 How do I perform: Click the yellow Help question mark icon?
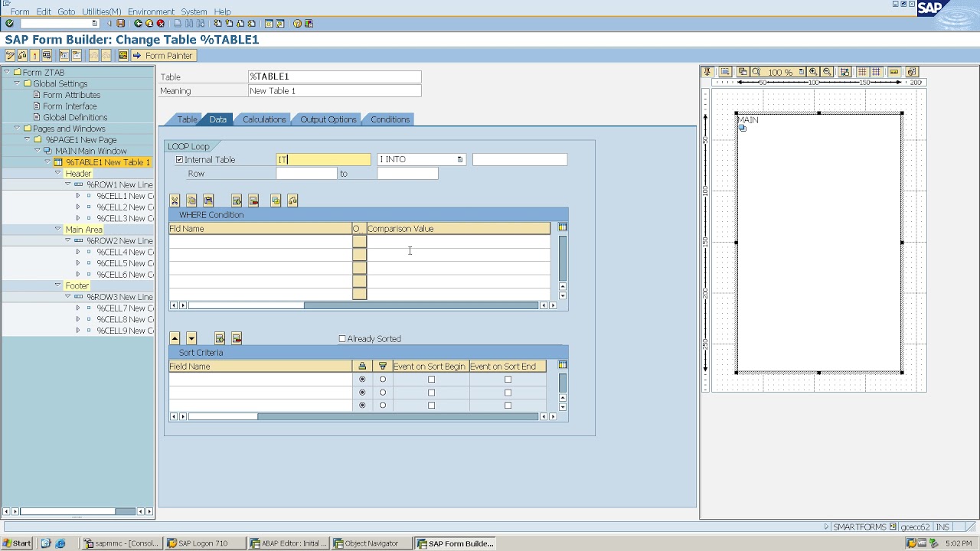297,24
